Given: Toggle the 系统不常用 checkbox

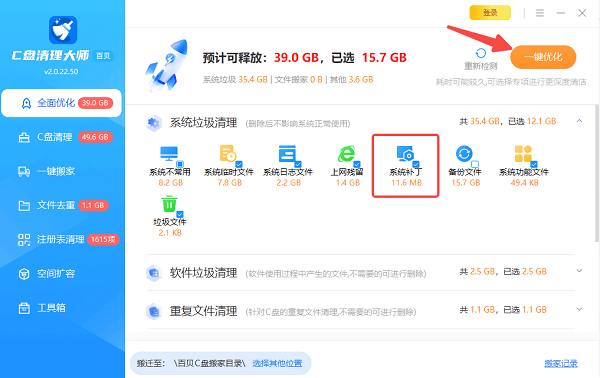Looking at the screenshot, I should (x=180, y=164).
